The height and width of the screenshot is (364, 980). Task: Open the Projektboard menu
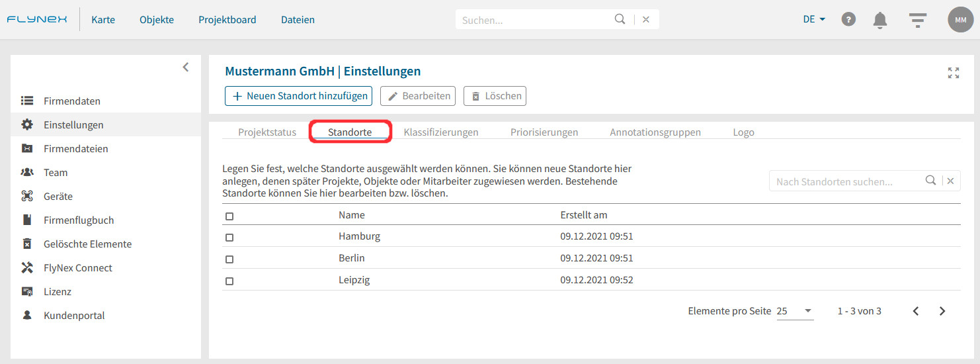coord(227,19)
